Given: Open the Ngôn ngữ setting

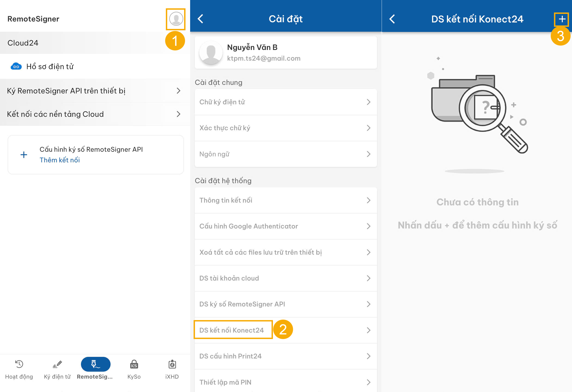Looking at the screenshot, I should (285, 154).
